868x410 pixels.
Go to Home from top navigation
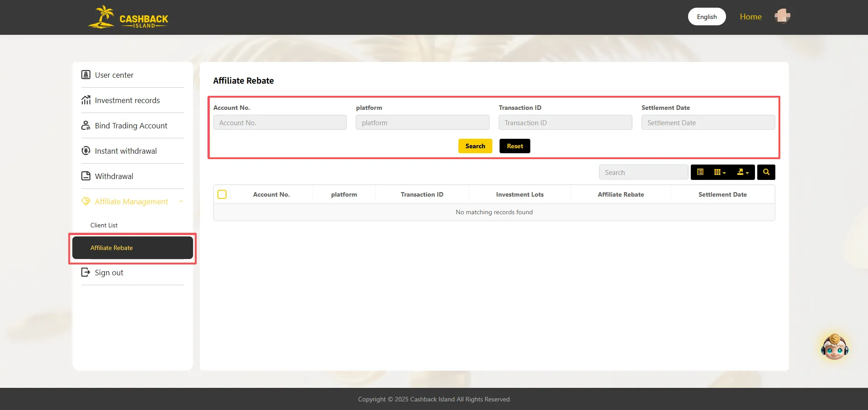(750, 16)
